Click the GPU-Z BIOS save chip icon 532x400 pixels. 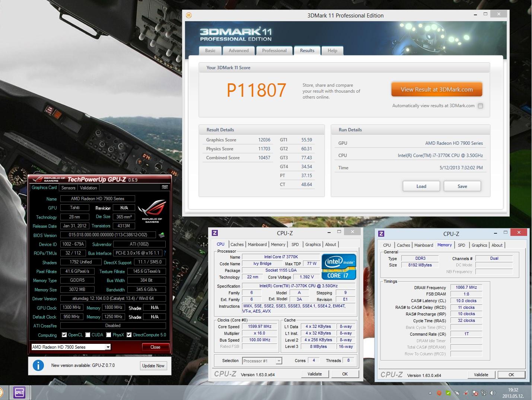(162, 235)
